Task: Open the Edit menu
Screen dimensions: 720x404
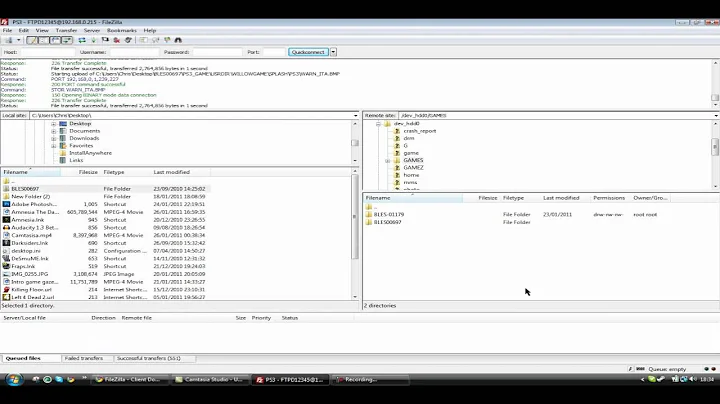Action: (24, 30)
